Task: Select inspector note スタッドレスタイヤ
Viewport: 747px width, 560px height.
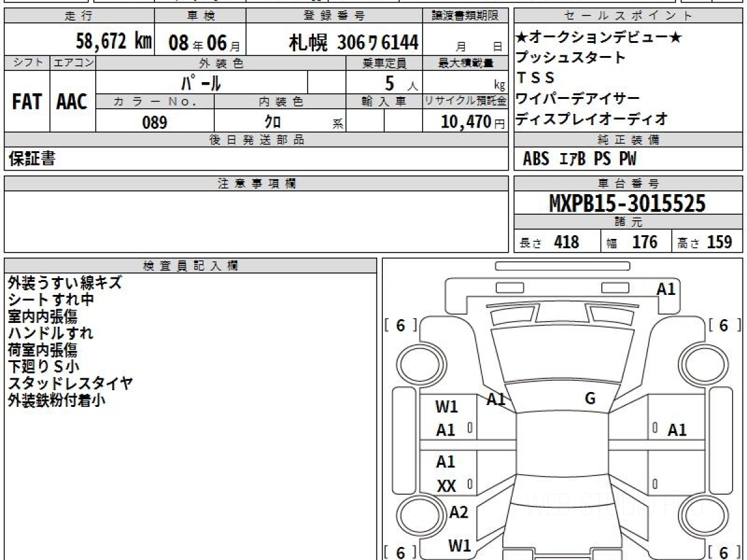Action: tap(70, 383)
